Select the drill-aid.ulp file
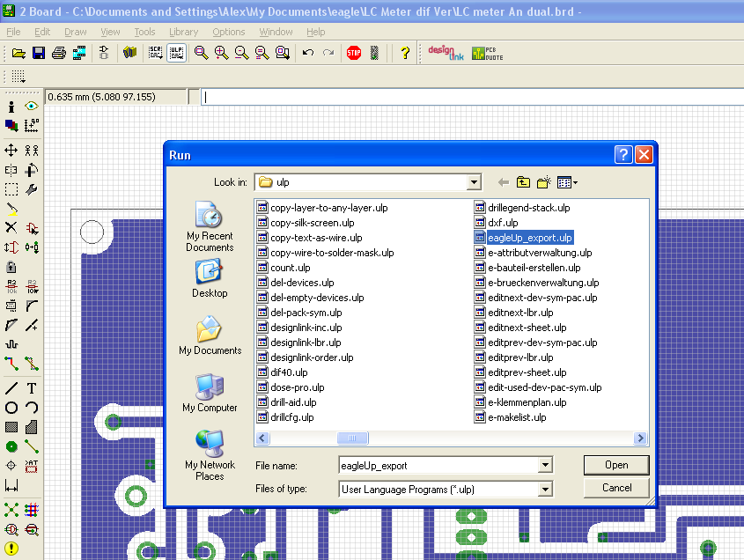The width and height of the screenshot is (744, 560). click(x=286, y=402)
